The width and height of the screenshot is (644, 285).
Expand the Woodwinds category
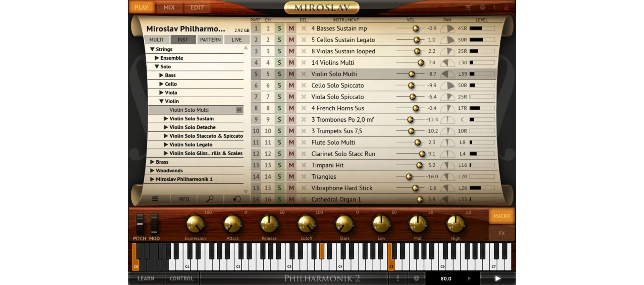(x=152, y=171)
